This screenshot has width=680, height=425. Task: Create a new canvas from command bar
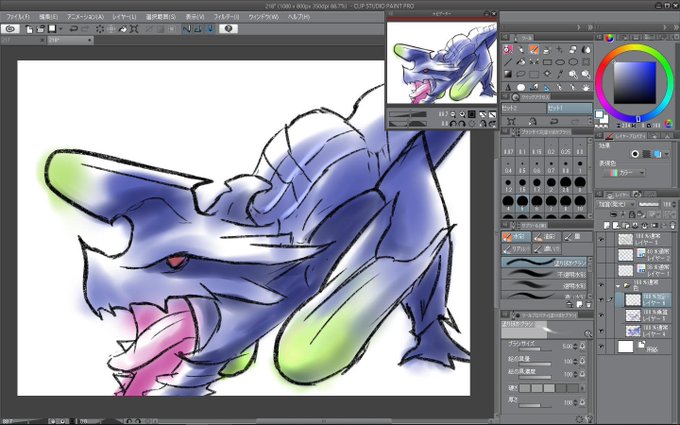pyautogui.click(x=29, y=29)
